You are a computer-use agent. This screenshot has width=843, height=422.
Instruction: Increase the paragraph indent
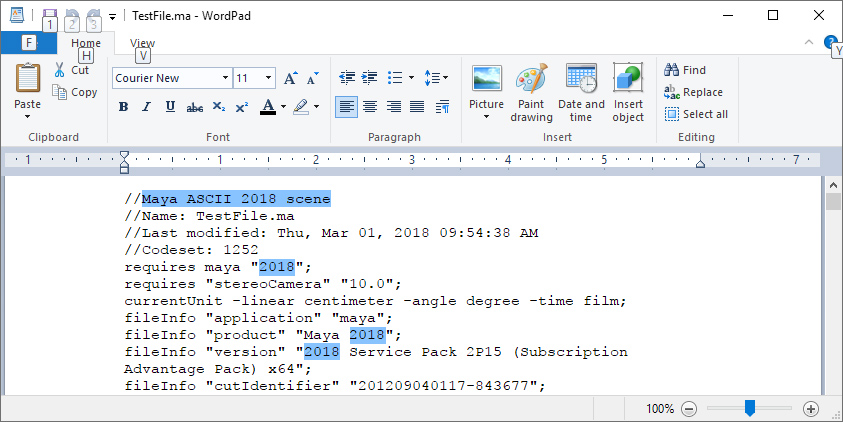tap(369, 78)
